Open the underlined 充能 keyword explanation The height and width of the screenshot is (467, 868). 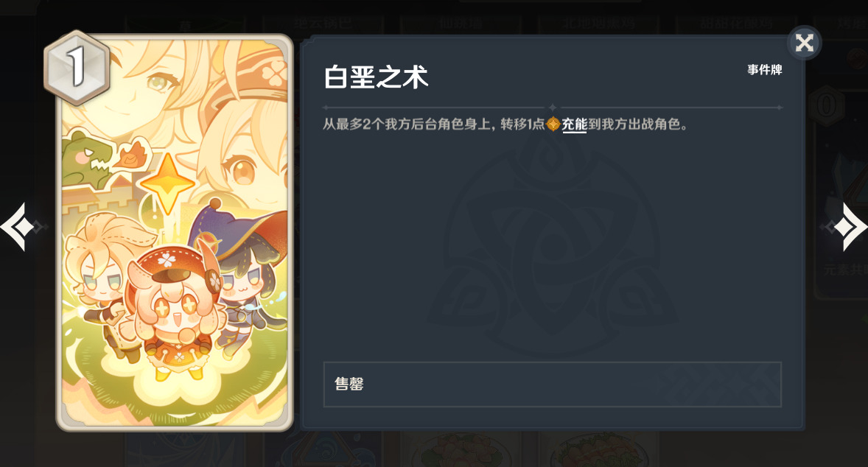click(x=574, y=124)
